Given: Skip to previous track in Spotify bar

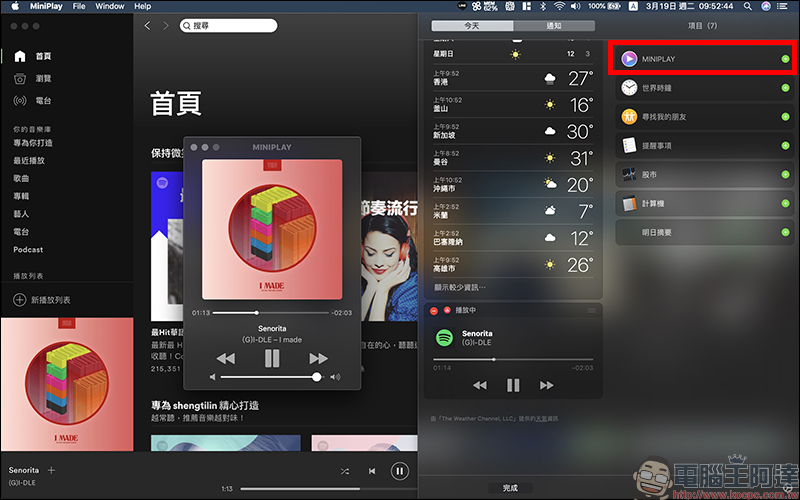Looking at the screenshot, I should pos(372,471).
